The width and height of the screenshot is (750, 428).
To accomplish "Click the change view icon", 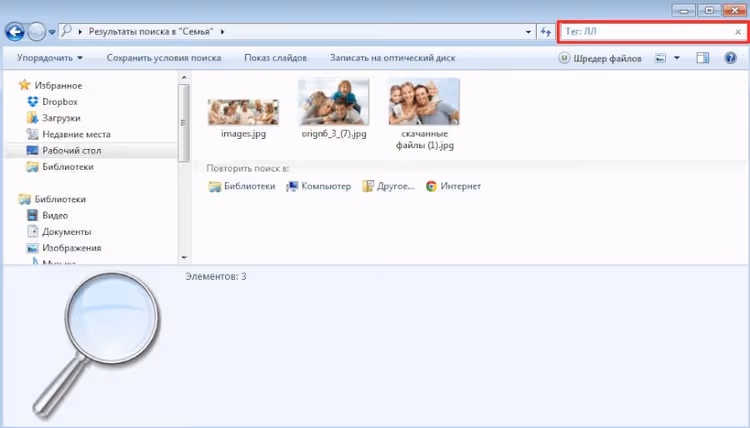I will [660, 58].
